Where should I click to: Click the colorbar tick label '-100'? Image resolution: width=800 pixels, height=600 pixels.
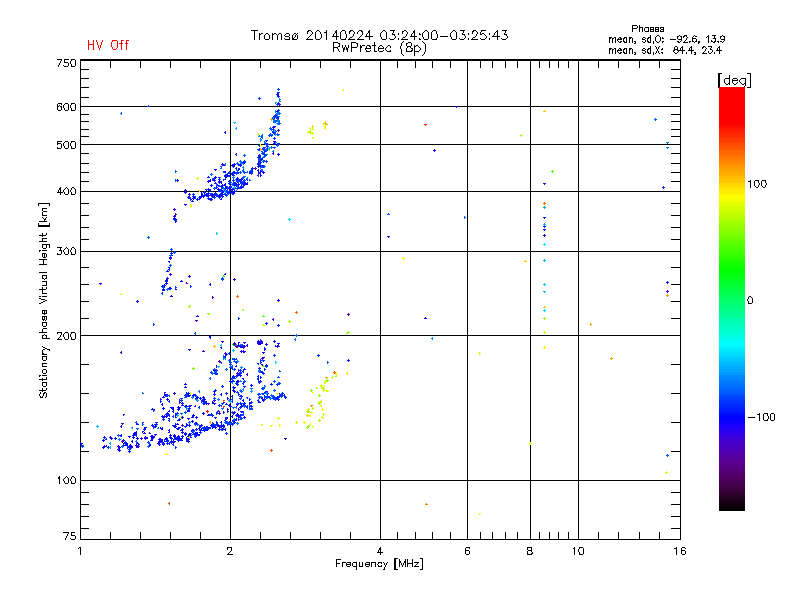761,417
